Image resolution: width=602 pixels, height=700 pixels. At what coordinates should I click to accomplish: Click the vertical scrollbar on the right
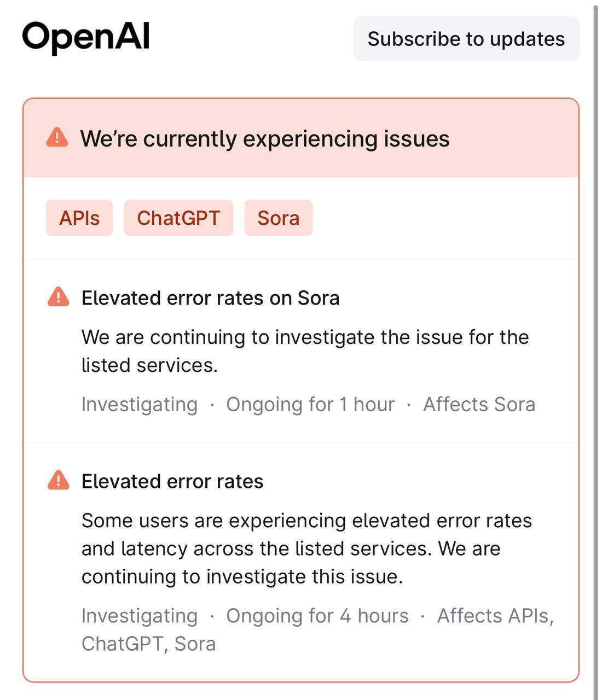coord(597,350)
